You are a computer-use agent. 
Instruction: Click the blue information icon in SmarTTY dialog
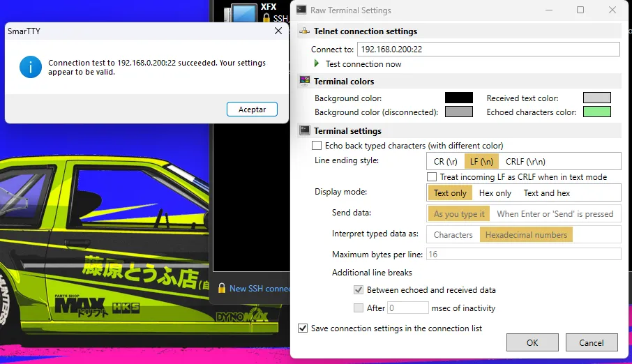(30, 67)
